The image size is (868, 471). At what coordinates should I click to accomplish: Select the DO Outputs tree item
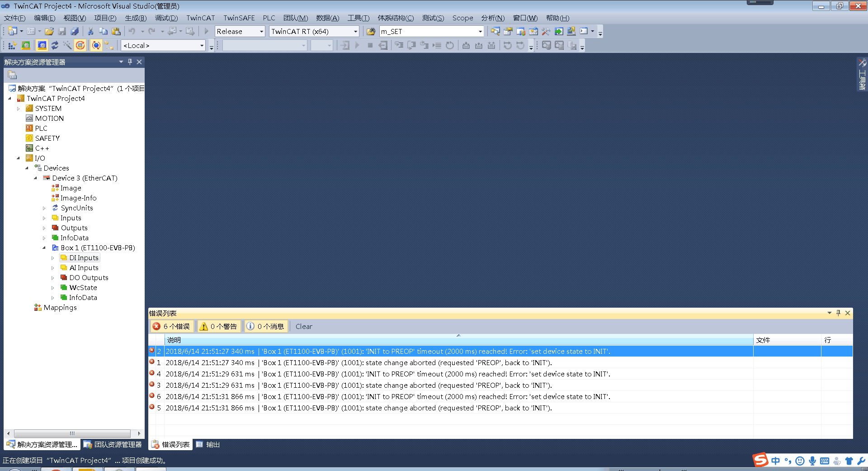coord(89,278)
